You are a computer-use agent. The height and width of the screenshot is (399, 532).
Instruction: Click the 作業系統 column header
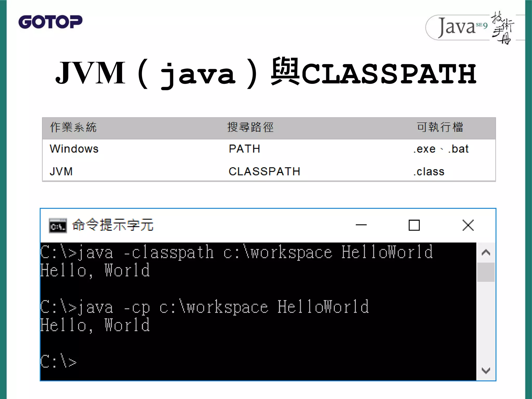click(73, 127)
